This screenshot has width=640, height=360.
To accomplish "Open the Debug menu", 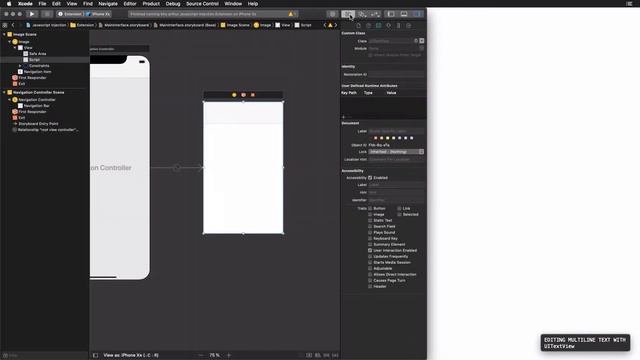I will [x=173, y=4].
